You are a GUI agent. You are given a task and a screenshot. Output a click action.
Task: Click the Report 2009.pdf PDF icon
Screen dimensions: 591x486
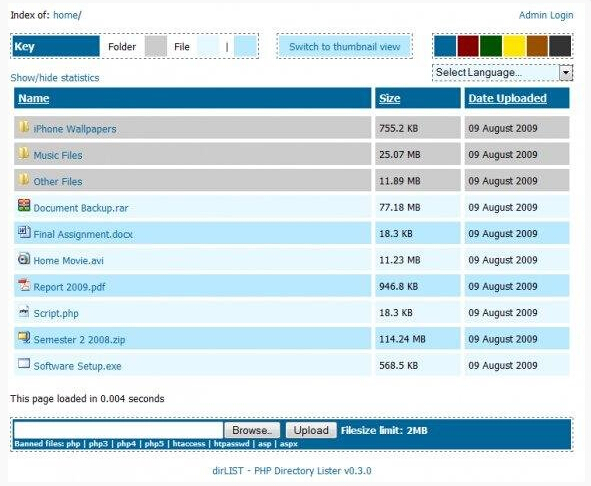pyautogui.click(x=24, y=285)
